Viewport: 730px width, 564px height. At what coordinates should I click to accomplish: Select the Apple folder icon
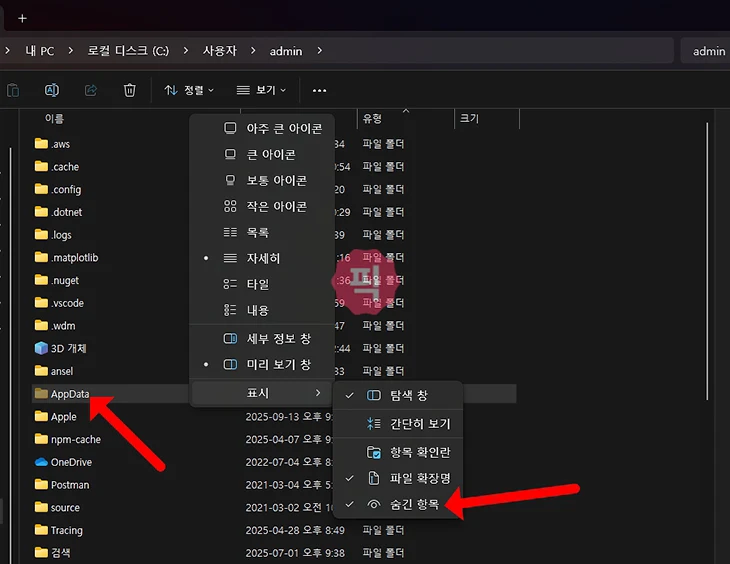41,416
